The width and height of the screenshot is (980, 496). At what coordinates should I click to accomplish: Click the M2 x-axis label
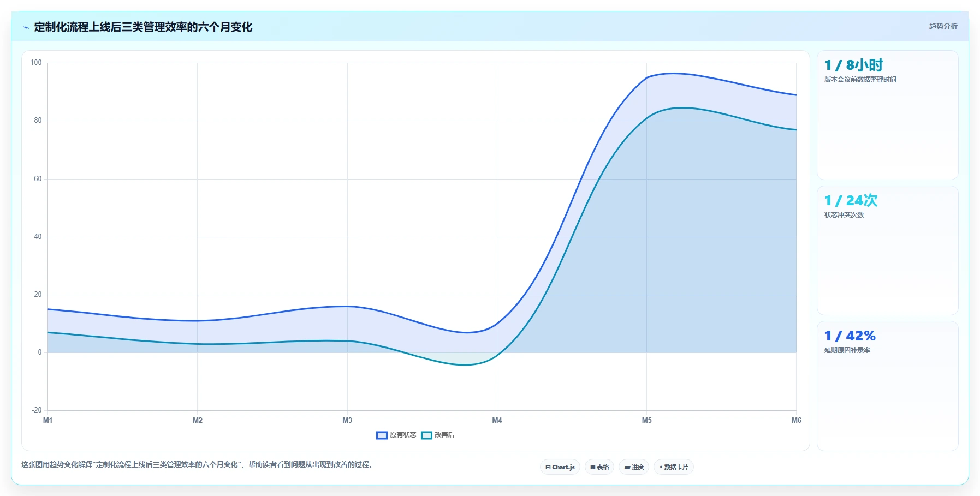198,420
